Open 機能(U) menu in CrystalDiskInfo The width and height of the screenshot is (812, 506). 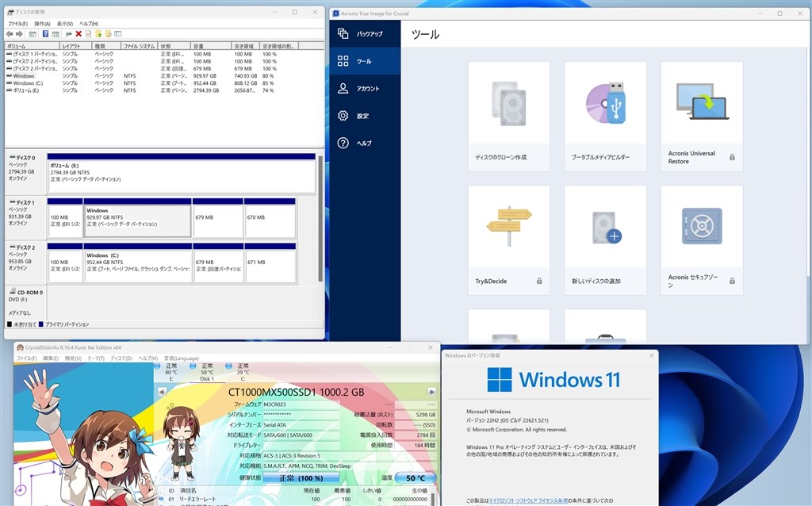(73, 358)
